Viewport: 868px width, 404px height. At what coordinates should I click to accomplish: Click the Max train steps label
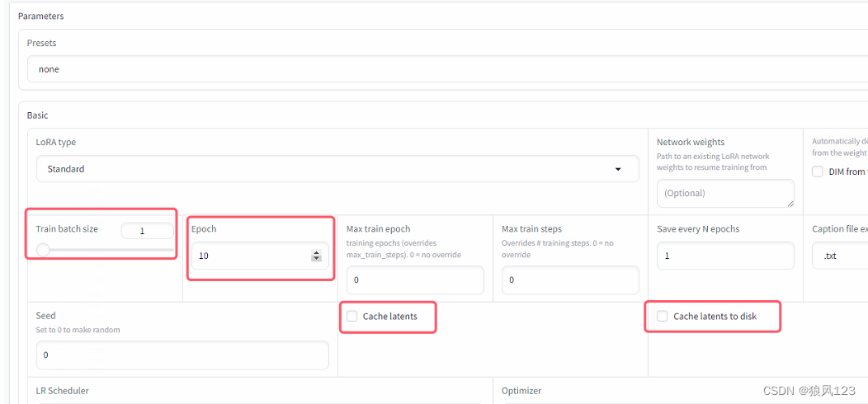[x=531, y=228]
